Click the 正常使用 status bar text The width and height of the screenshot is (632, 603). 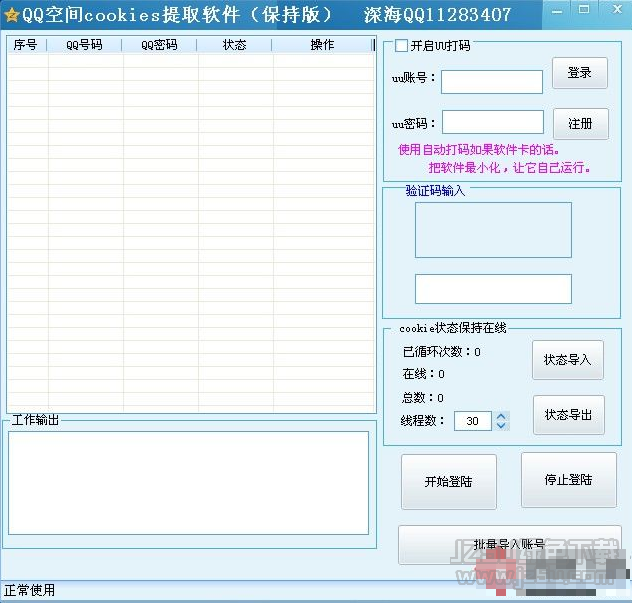click(29, 590)
